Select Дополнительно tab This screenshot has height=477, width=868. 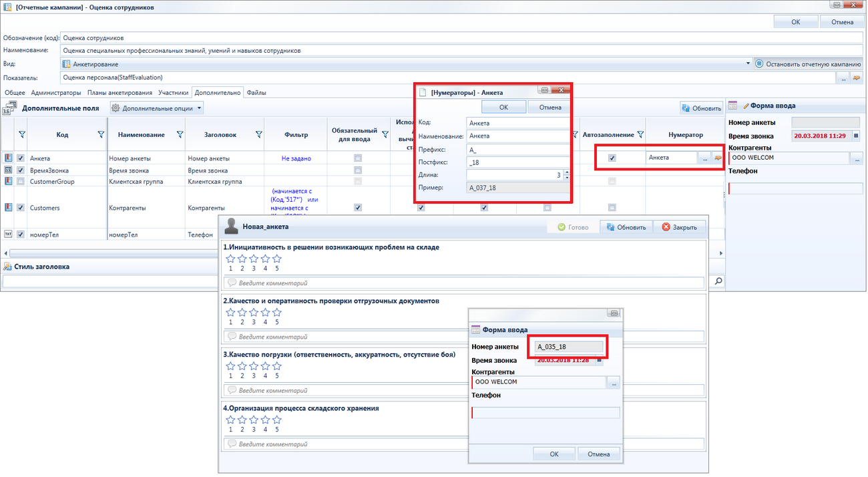click(218, 92)
